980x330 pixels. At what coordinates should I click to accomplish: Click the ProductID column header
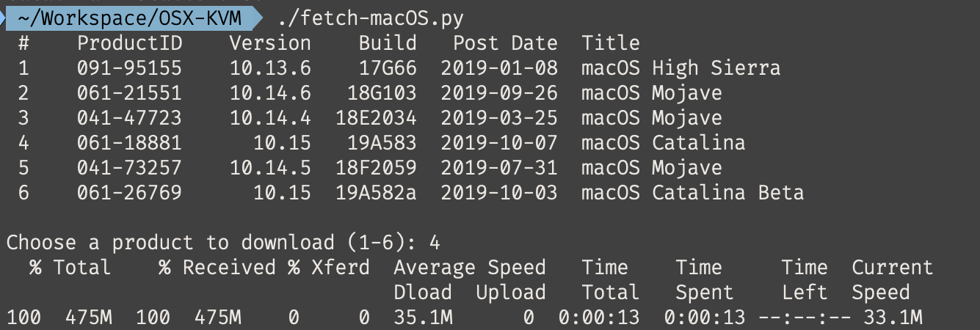(129, 43)
